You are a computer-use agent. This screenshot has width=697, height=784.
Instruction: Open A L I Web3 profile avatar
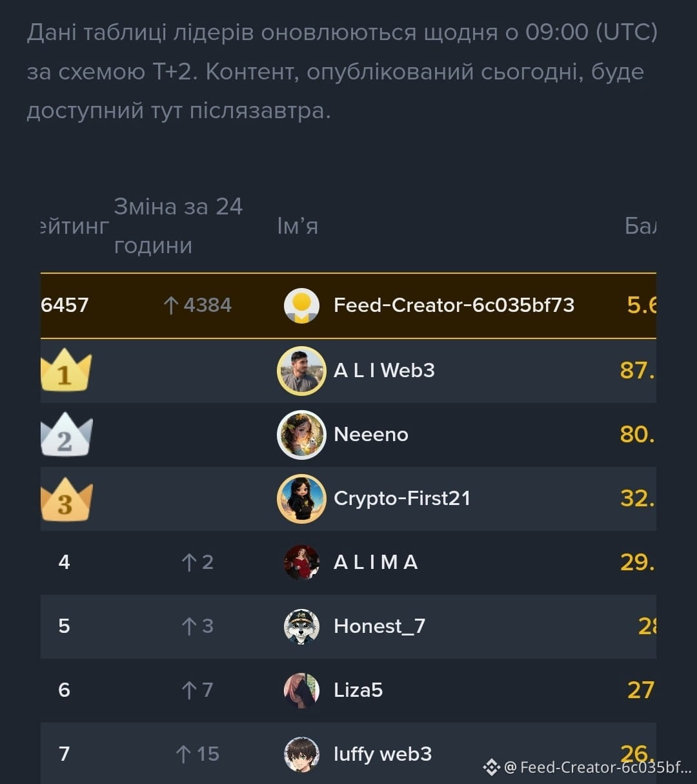click(301, 371)
